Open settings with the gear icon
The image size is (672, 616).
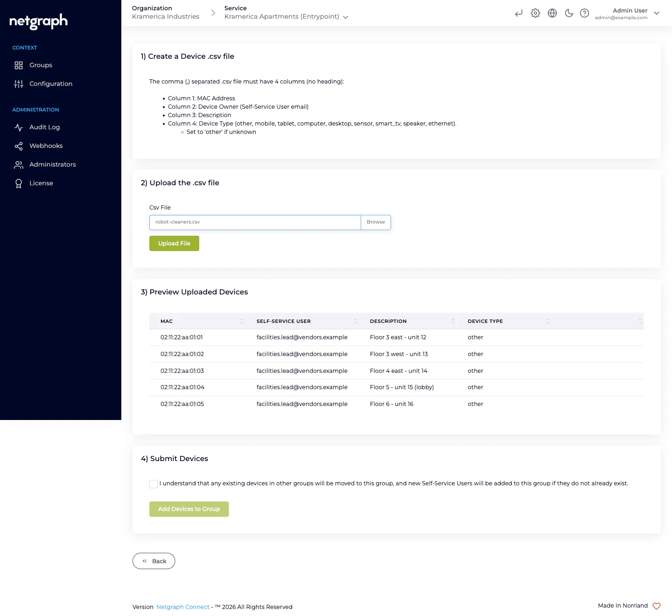535,13
